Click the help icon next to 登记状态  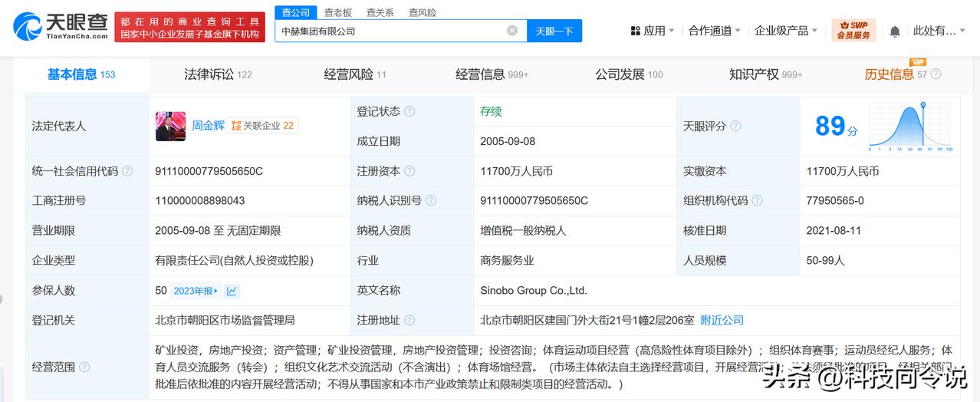[409, 111]
